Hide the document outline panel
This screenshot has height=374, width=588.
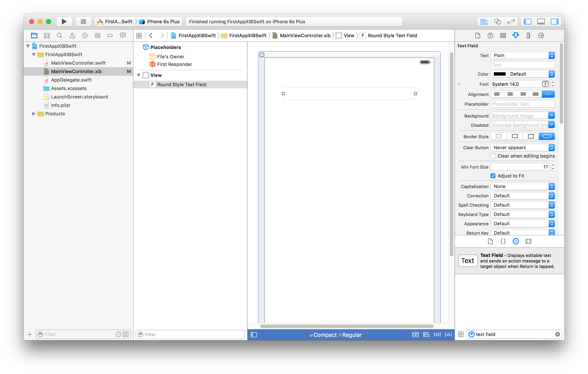click(x=254, y=335)
